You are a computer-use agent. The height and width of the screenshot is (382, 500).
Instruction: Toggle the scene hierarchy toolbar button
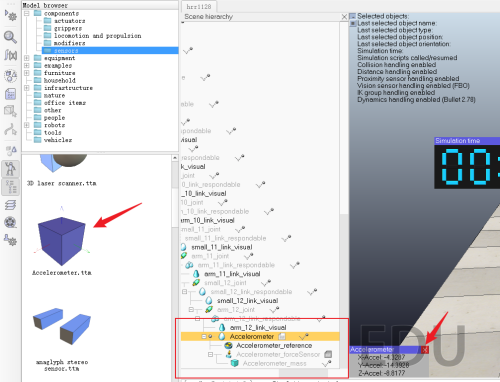coord(10,187)
